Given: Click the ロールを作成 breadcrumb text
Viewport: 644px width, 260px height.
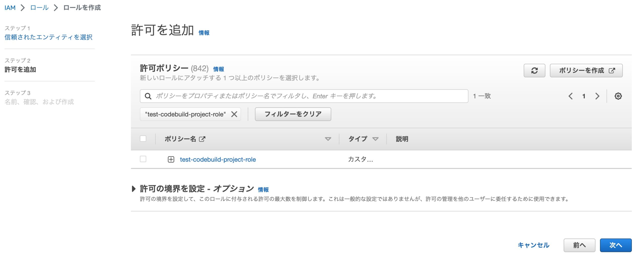Looking at the screenshot, I should pos(82,8).
